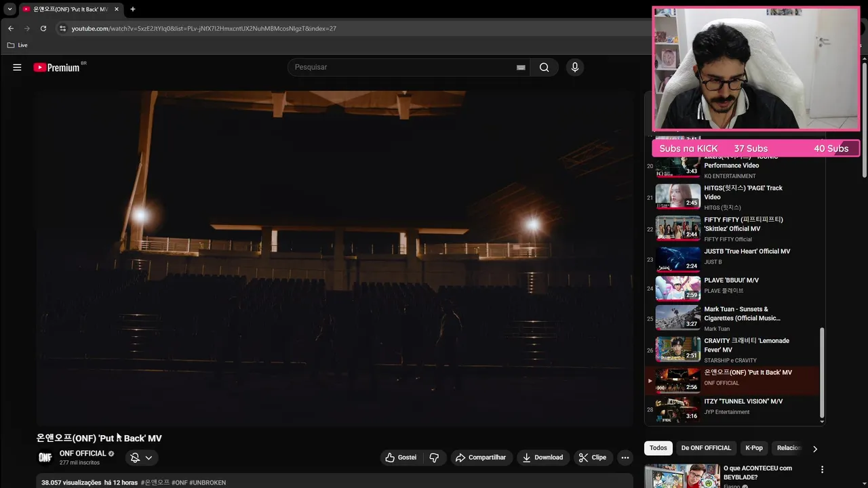Click the 38.057 visualizações description text
Screen dimensions: 868x488
pyautogui.click(x=71, y=483)
